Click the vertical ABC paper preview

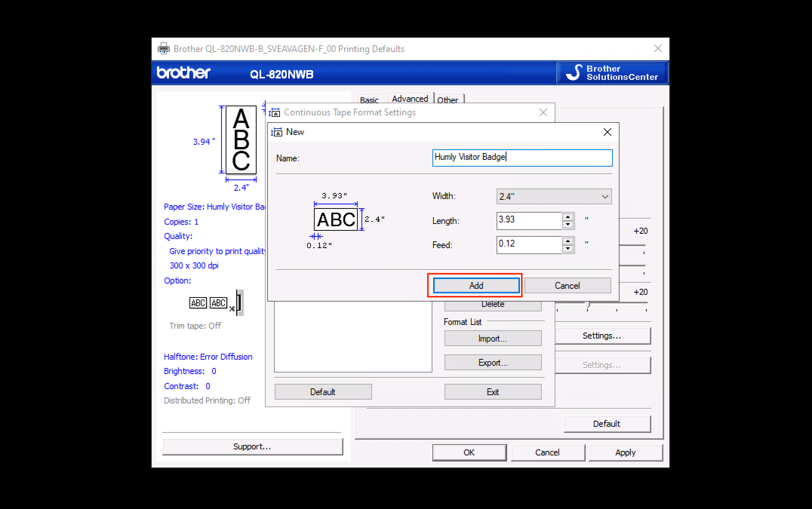point(241,140)
